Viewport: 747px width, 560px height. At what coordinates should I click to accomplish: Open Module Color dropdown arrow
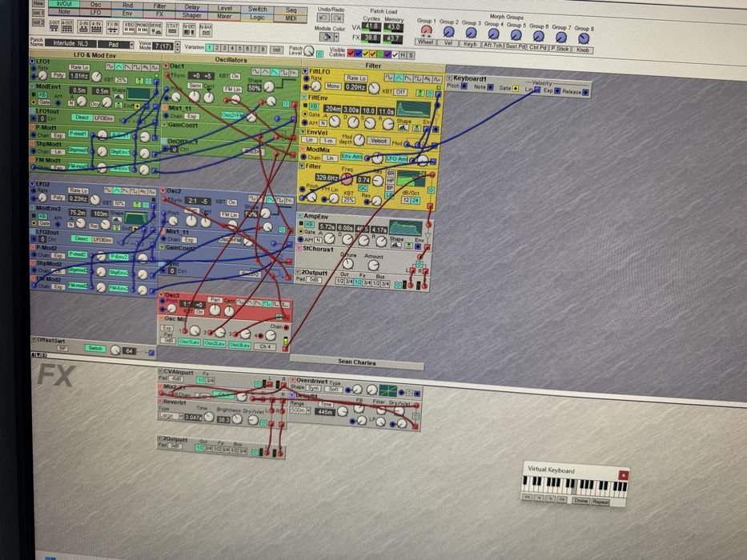[x=336, y=37]
